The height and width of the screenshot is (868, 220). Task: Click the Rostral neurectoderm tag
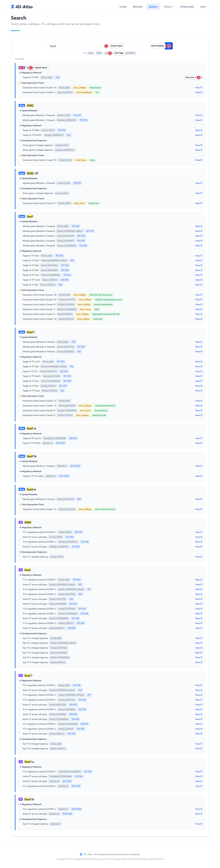point(103,305)
